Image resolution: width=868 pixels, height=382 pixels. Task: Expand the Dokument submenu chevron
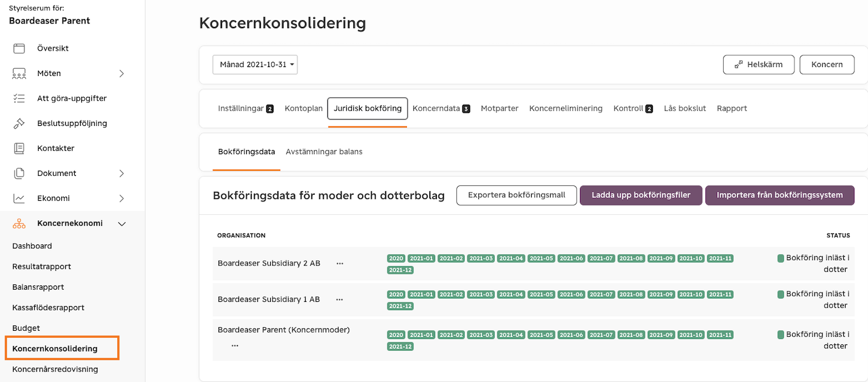pyautogui.click(x=122, y=173)
